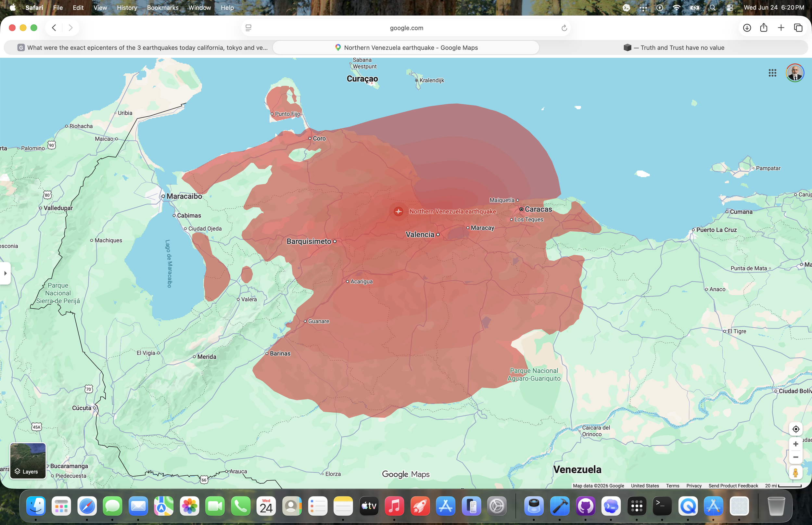The width and height of the screenshot is (812, 525).
Task: Open the Bookmarks menu
Action: 162,7
